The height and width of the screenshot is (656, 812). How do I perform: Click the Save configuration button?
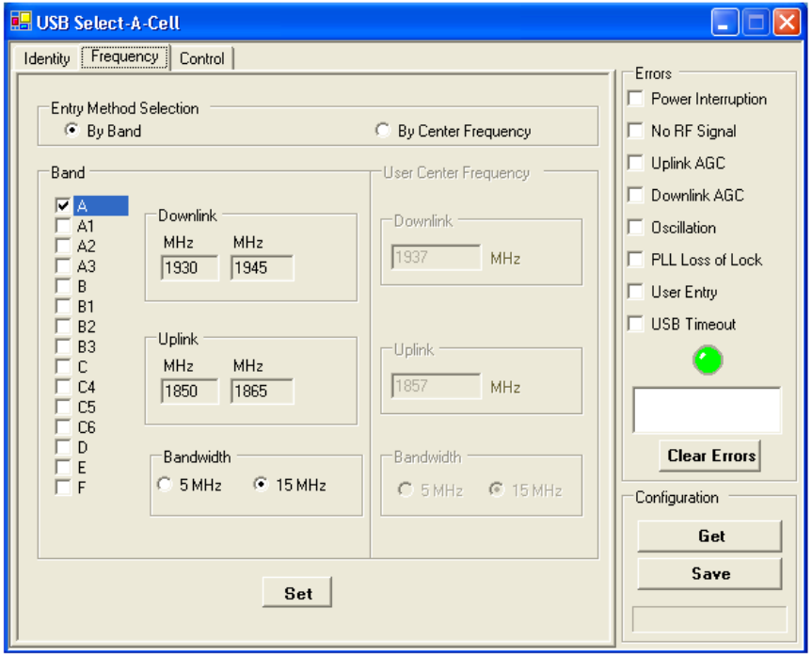tap(710, 573)
